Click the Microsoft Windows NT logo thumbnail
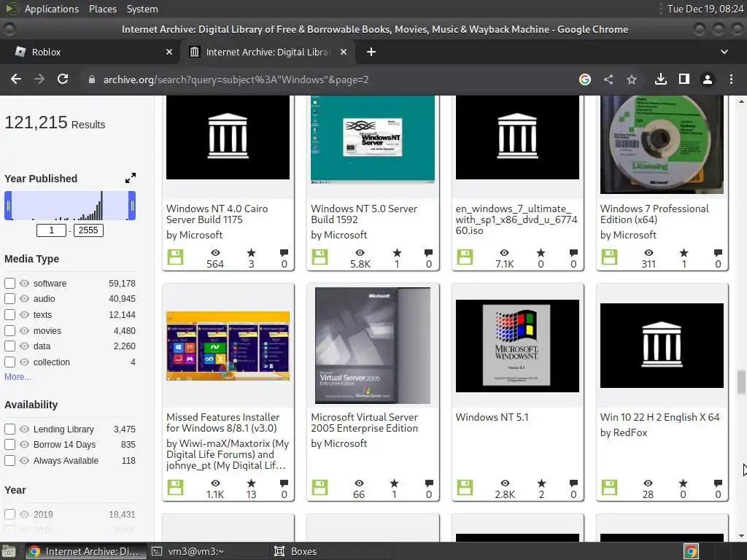Image resolution: width=747 pixels, height=560 pixels. [x=517, y=346]
